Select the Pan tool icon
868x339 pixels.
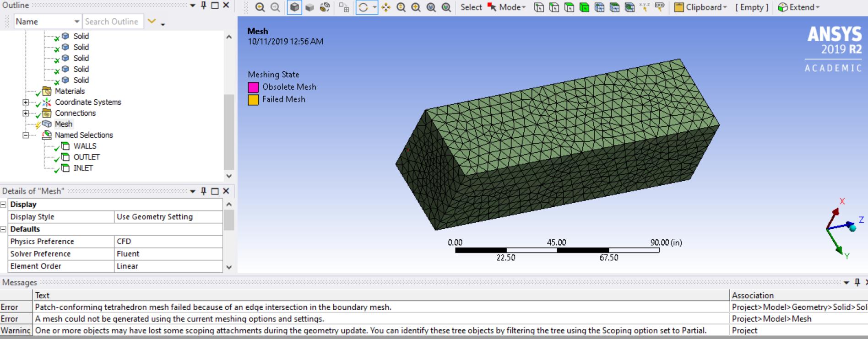click(x=386, y=7)
